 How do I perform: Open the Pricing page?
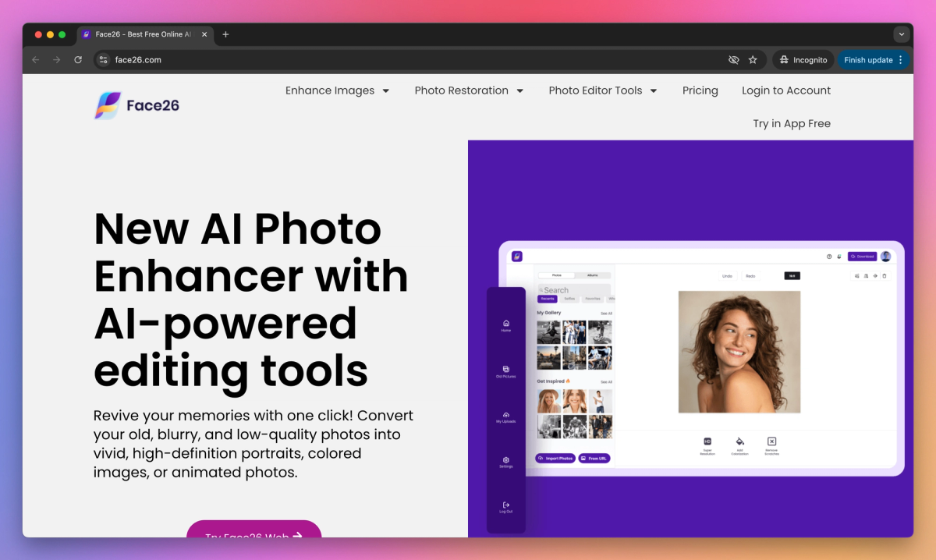tap(700, 90)
